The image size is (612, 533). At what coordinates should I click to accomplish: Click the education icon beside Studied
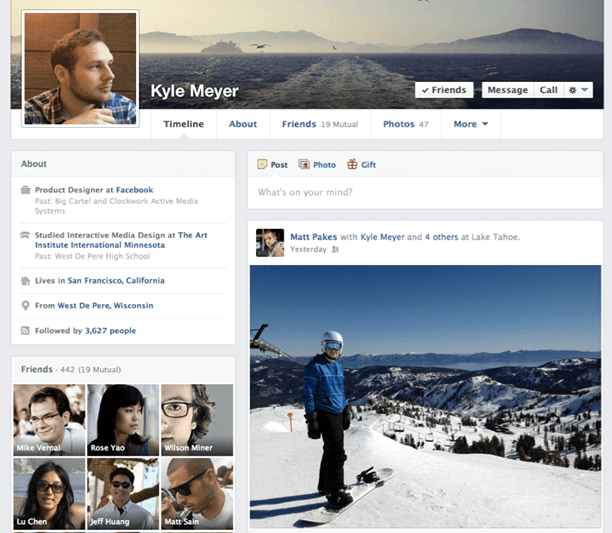25,235
